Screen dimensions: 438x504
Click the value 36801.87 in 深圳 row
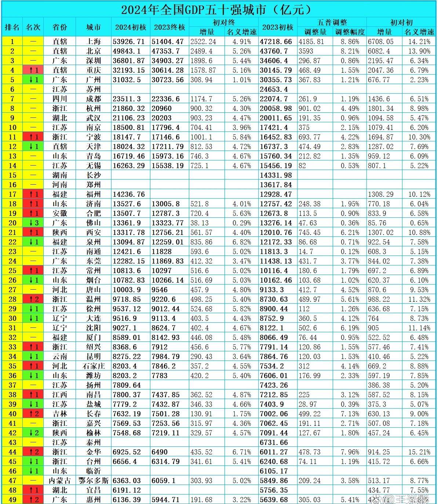(x=128, y=61)
